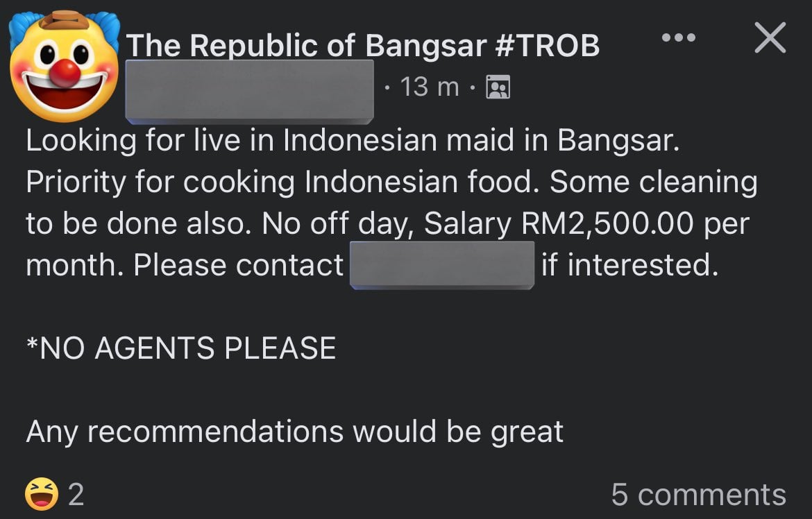Image resolution: width=812 pixels, height=519 pixels.
Task: Open the three-dot post options menu
Action: 678,37
